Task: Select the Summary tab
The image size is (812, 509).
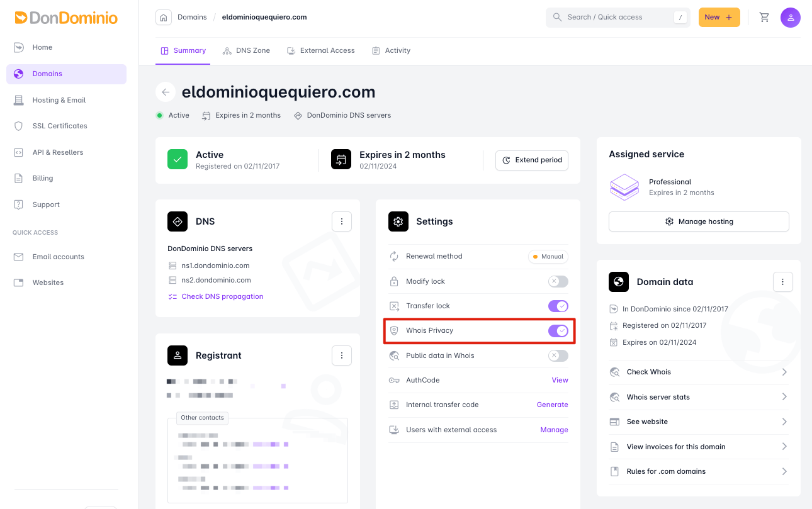Action: [x=183, y=50]
